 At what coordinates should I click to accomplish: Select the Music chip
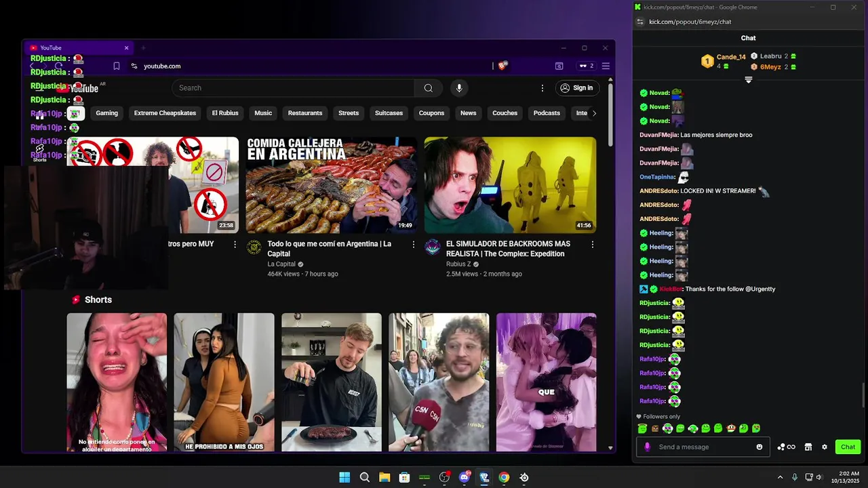click(x=263, y=113)
